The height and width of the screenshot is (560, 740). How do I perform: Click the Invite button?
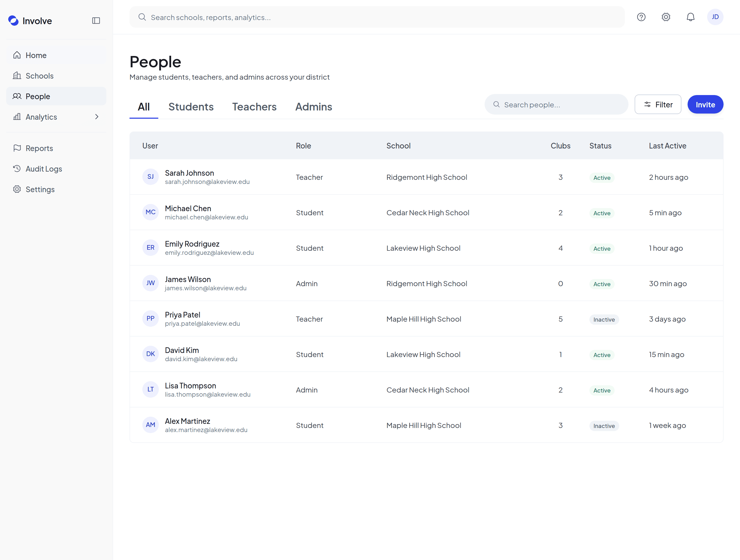tap(705, 104)
